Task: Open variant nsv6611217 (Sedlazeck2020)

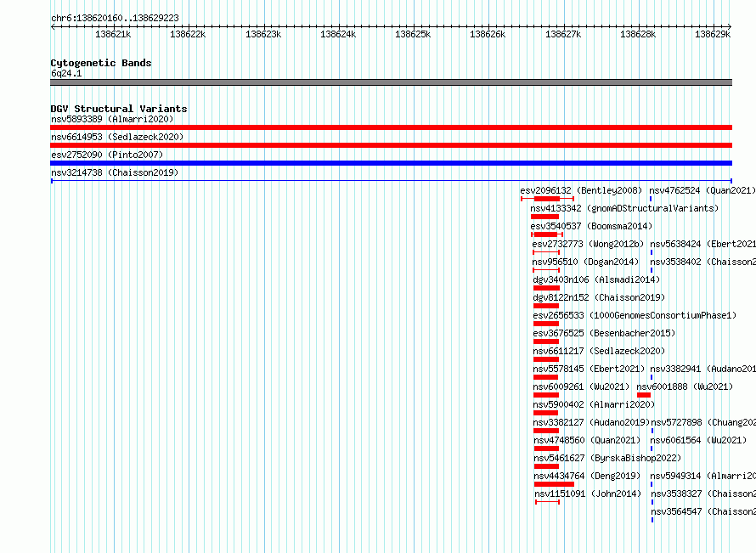Action: 599,351
